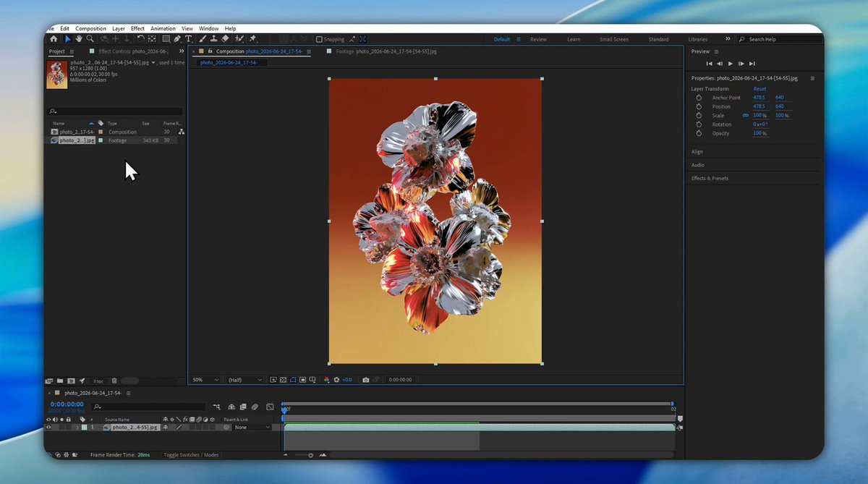Switch to the Review workspace

coord(538,39)
